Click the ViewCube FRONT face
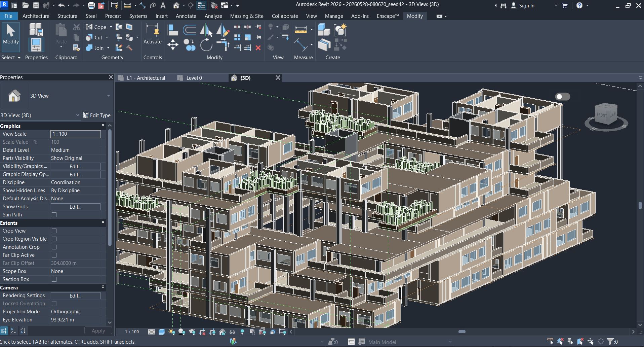The width and height of the screenshot is (644, 347). tap(602, 115)
